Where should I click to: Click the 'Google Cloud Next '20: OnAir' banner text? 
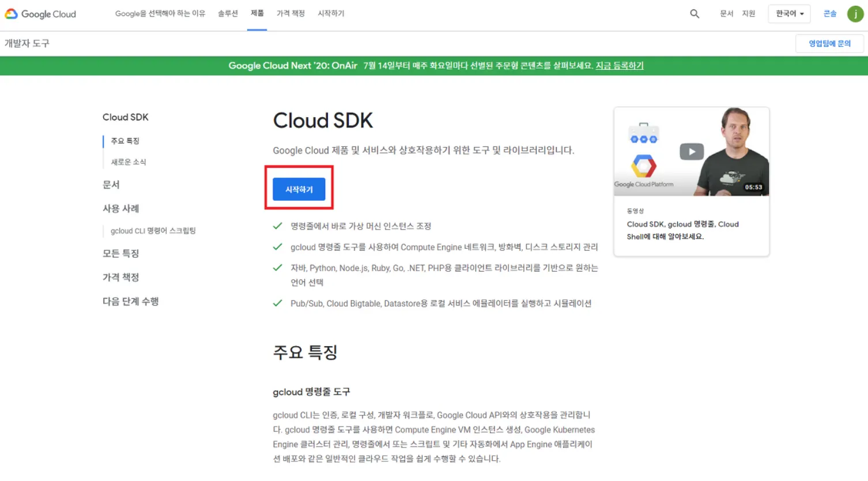pos(293,66)
